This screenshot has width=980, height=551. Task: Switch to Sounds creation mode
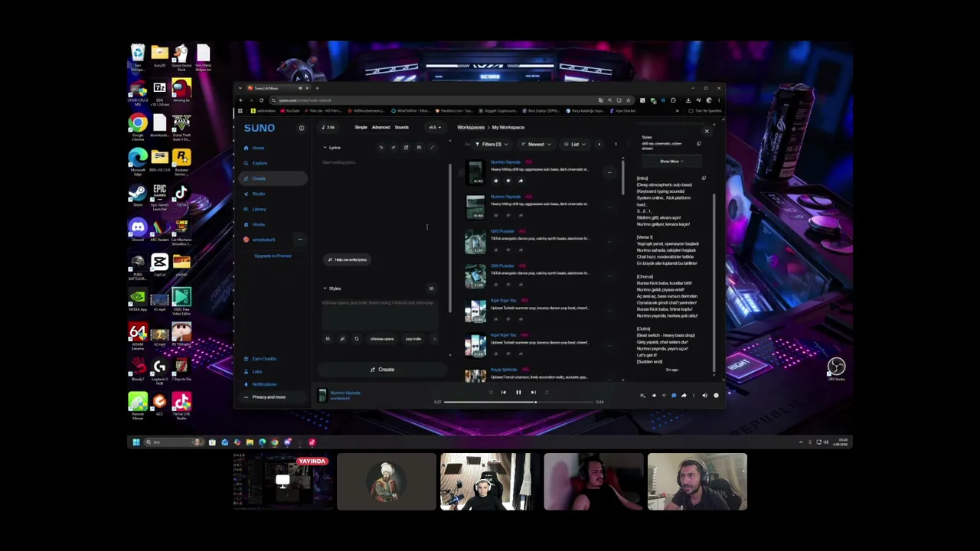point(401,127)
